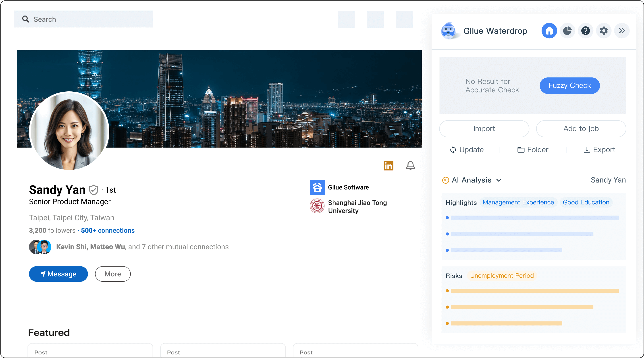Click the Import button
644x358 pixels.
(x=484, y=129)
